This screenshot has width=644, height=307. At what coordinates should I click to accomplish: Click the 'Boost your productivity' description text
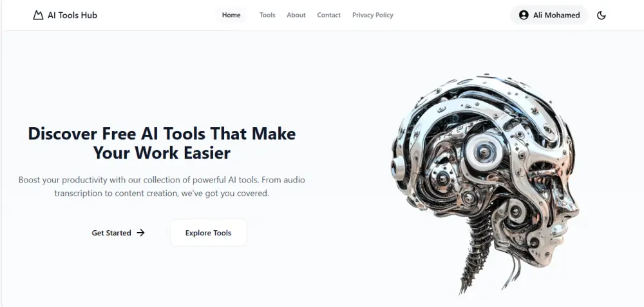pyautogui.click(x=162, y=186)
